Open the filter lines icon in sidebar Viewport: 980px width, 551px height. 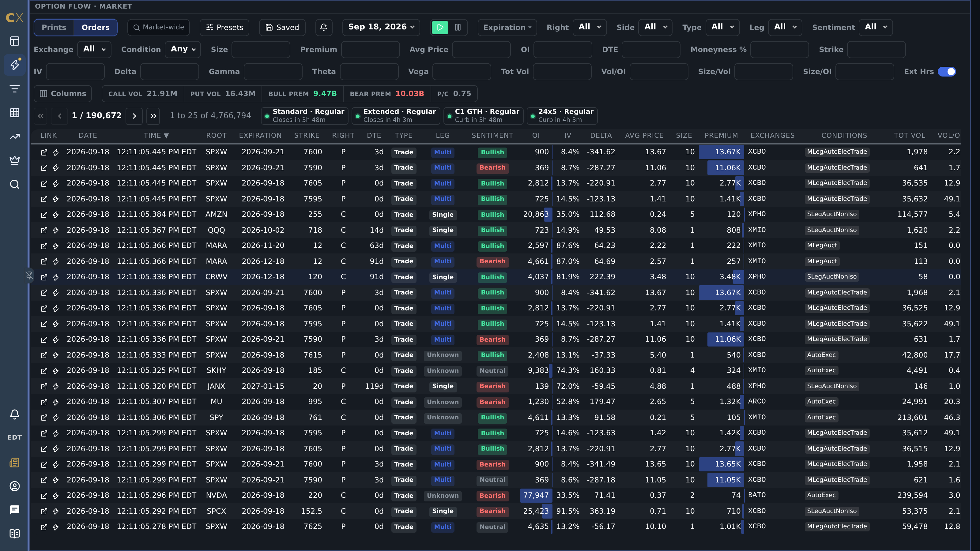(14, 89)
